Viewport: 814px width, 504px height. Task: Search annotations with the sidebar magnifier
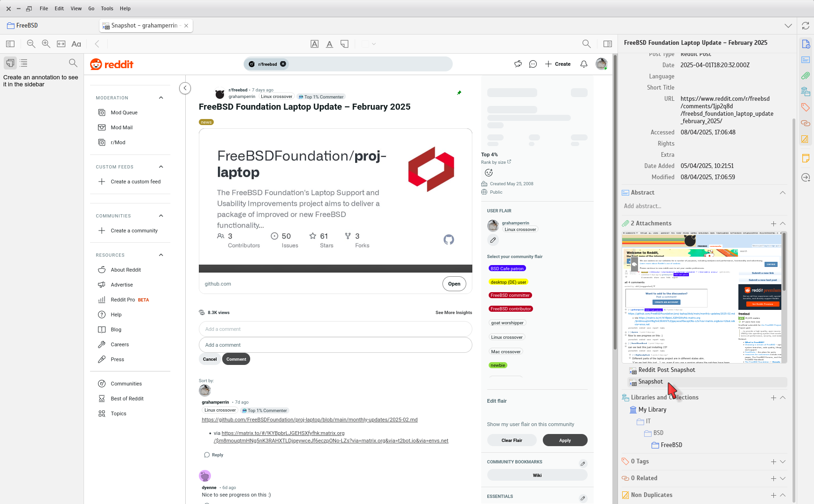click(73, 63)
